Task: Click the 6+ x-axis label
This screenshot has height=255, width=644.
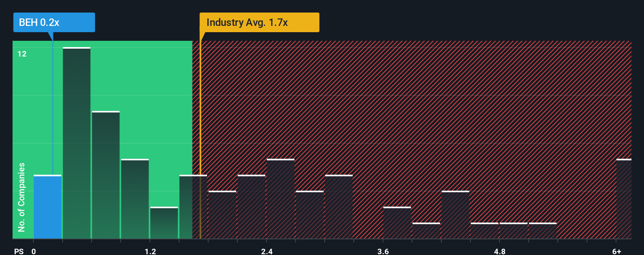Action: click(617, 251)
